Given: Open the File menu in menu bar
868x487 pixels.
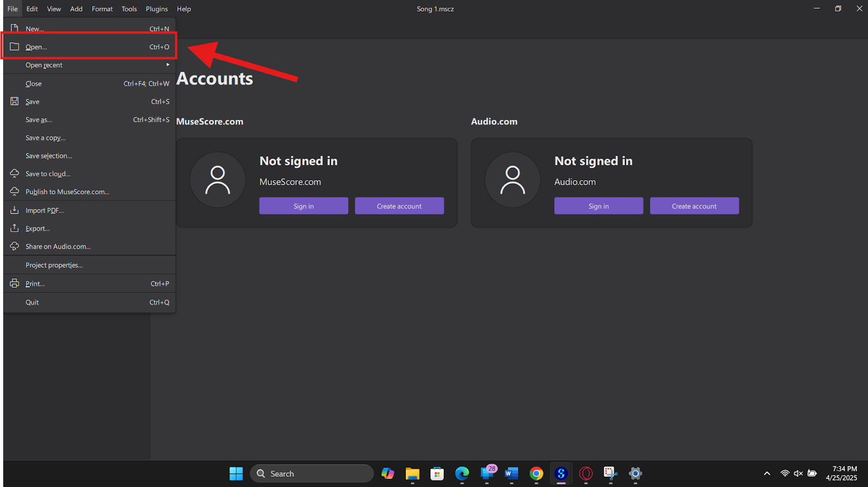Looking at the screenshot, I should [x=12, y=9].
